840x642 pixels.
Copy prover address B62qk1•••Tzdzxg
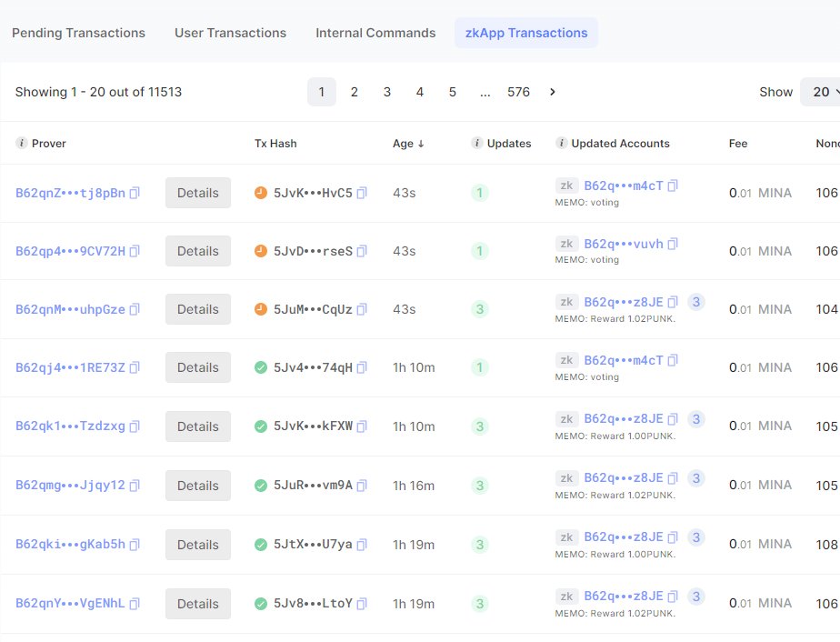(135, 426)
